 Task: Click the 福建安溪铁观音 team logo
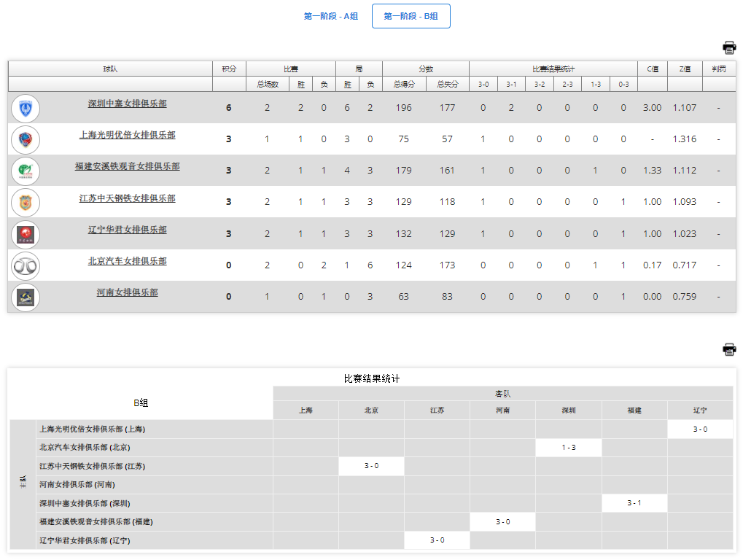[26, 171]
